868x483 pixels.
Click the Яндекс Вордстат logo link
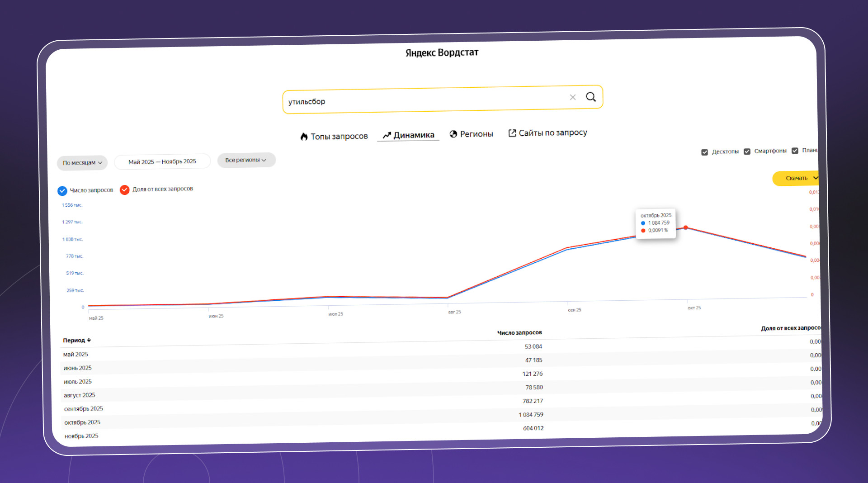(442, 52)
